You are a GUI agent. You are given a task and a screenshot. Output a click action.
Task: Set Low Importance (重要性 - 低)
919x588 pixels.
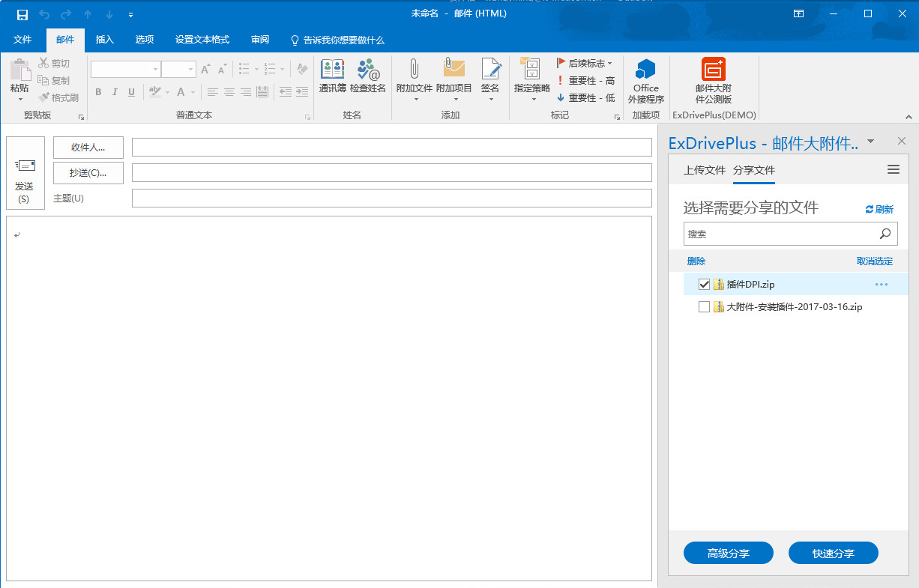point(585,98)
